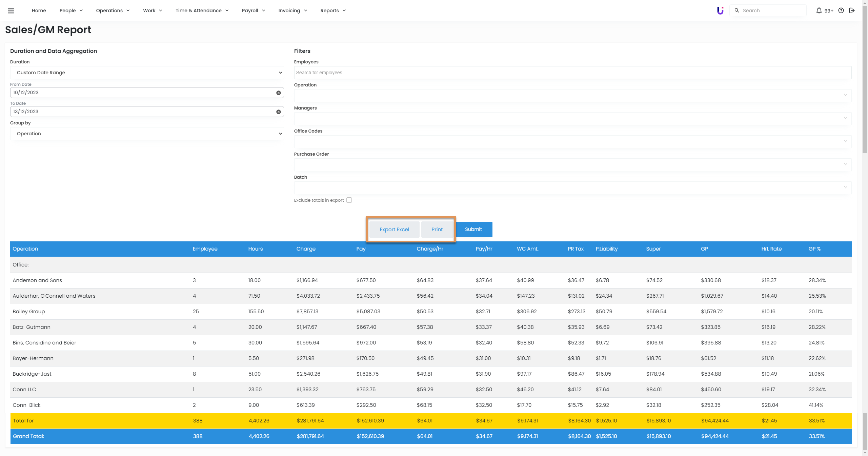The height and width of the screenshot is (456, 868).
Task: Open the Duration dropdown
Action: pos(147,73)
